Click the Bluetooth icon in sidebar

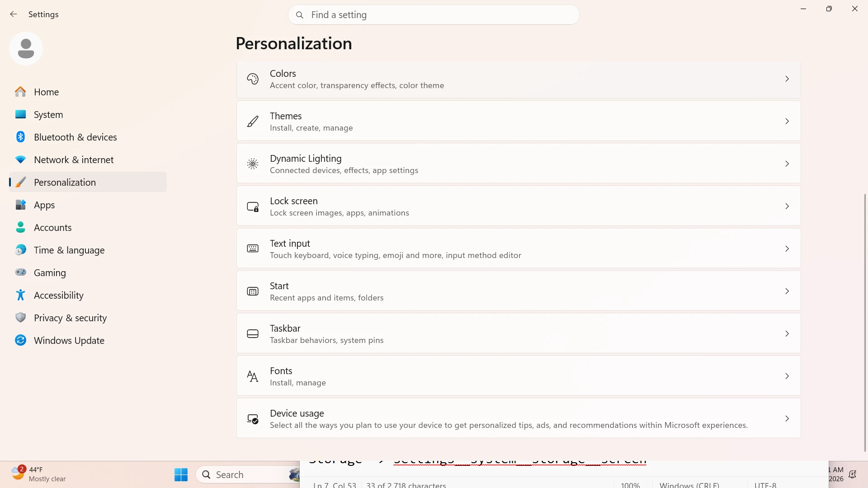coord(20,137)
